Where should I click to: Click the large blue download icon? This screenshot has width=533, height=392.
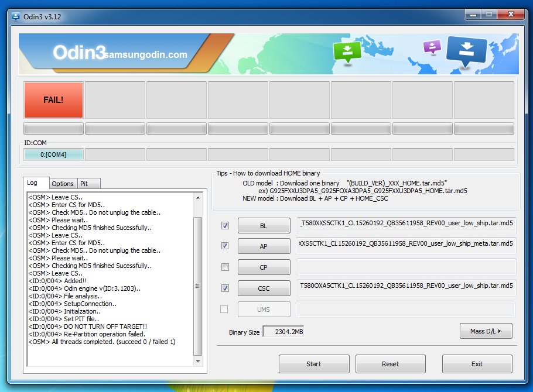click(x=466, y=50)
